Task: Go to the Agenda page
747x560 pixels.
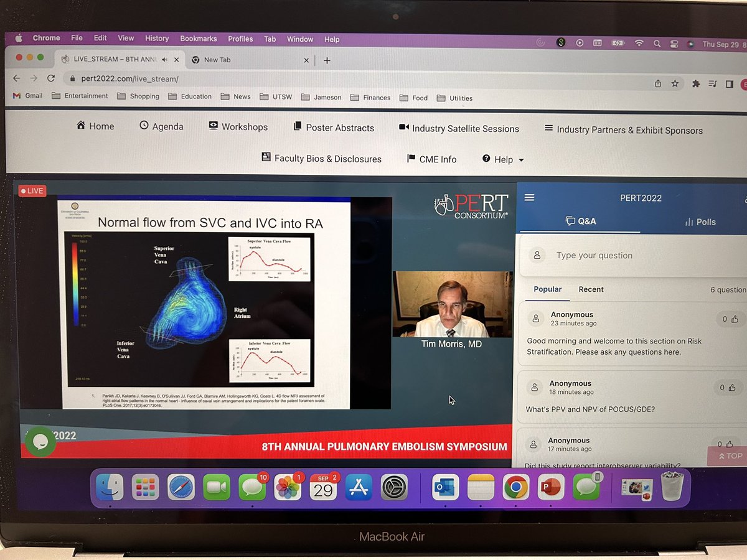Action: (x=161, y=126)
